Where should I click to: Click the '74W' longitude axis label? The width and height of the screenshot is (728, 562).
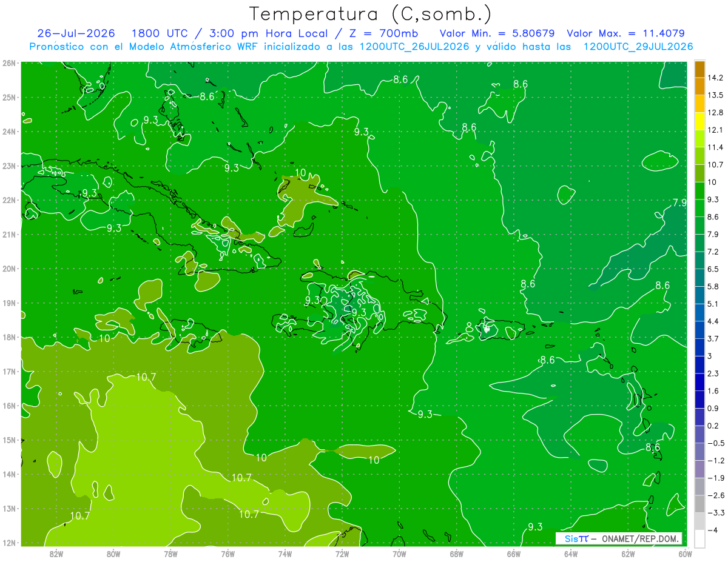[x=285, y=554]
